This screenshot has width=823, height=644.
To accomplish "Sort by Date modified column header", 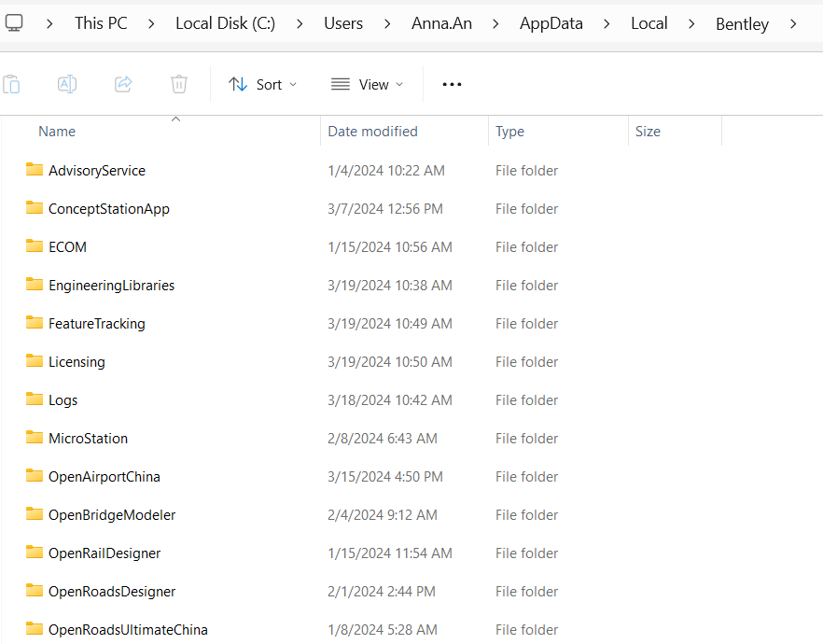I will (x=372, y=132).
